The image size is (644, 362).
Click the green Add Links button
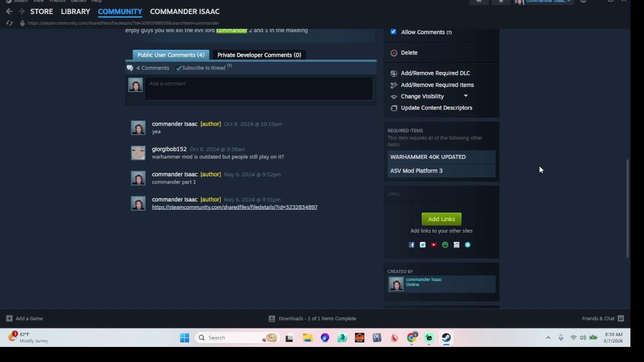(x=441, y=219)
